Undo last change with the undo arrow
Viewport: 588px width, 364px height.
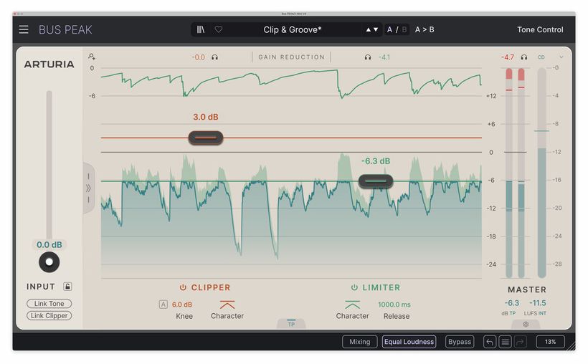click(490, 342)
